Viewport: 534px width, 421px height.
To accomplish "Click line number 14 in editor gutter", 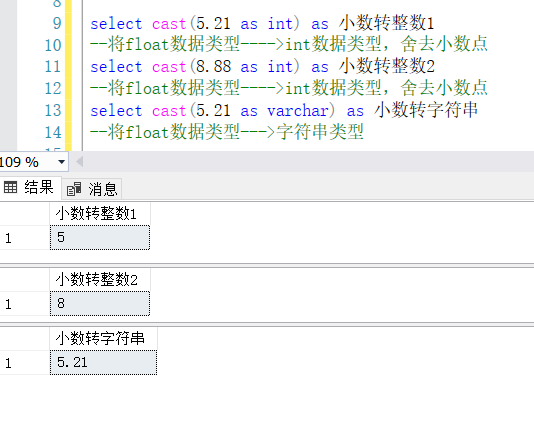I will (53, 132).
